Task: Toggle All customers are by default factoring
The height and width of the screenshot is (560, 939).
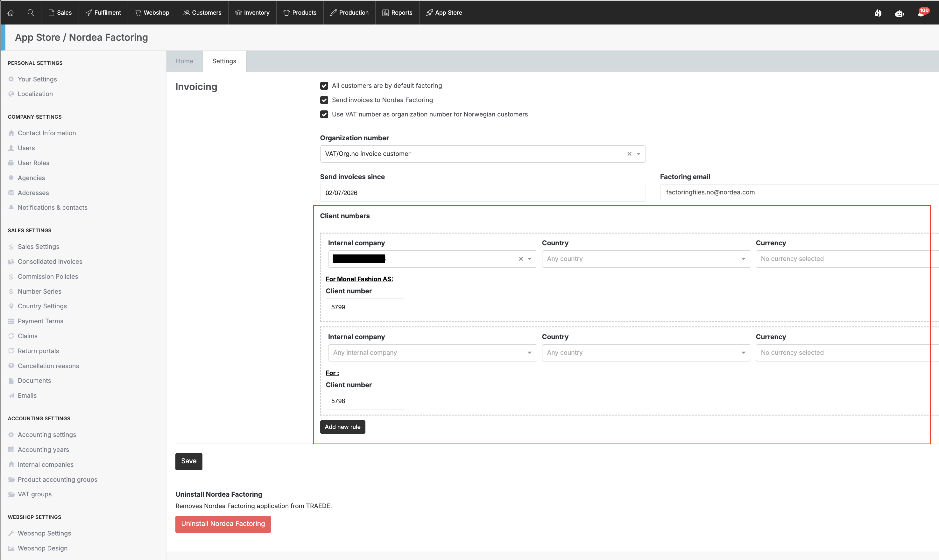Action: coord(324,86)
